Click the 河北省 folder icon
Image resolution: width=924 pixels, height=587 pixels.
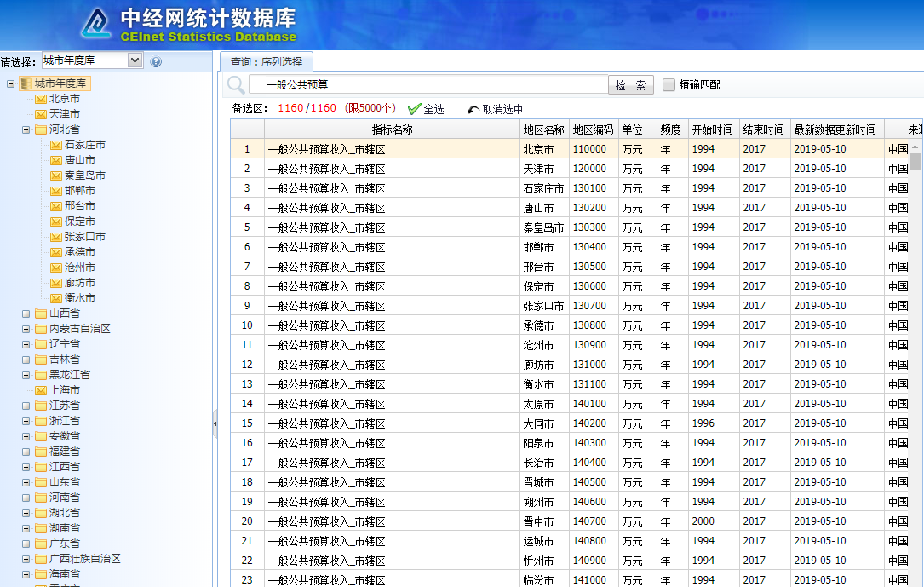[41, 129]
